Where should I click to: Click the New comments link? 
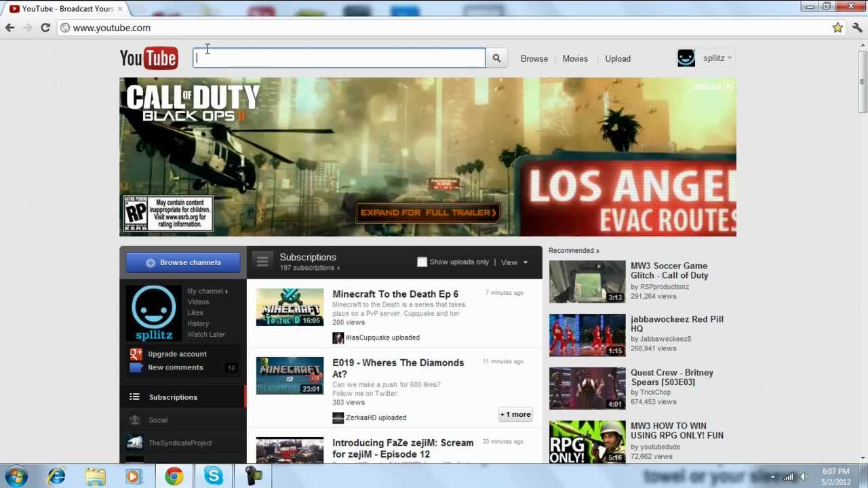click(175, 367)
